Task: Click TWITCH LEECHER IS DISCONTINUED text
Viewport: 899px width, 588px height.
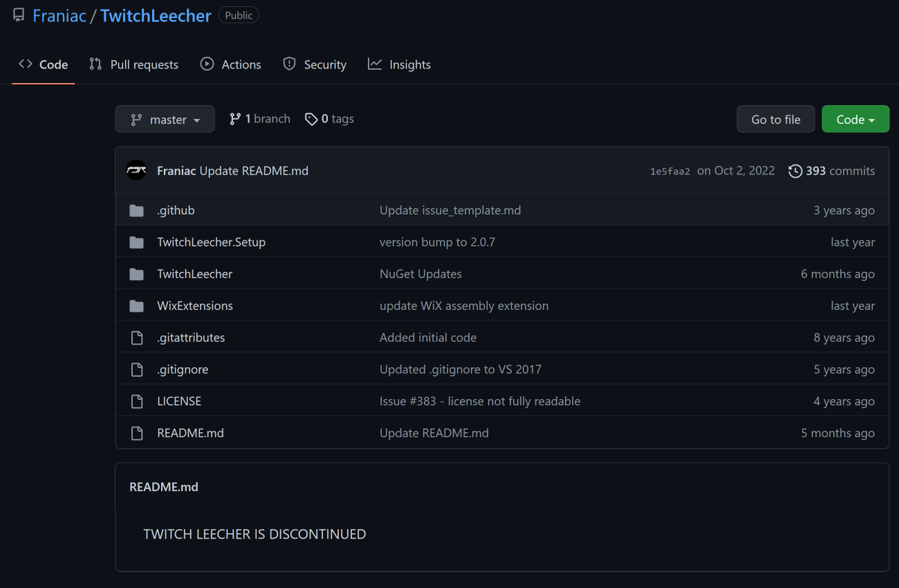Action: [x=255, y=534]
